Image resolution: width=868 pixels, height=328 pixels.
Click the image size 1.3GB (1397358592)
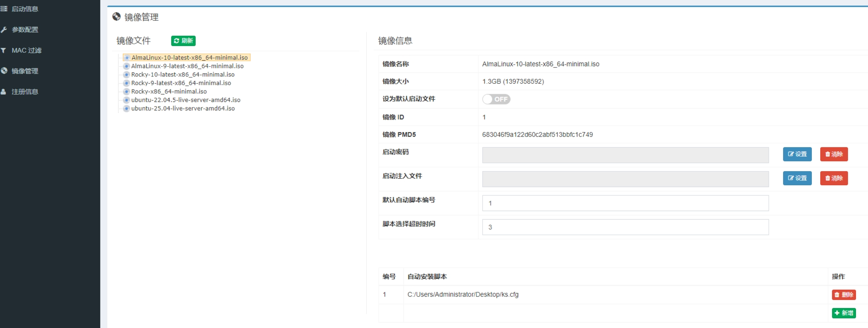pyautogui.click(x=513, y=82)
